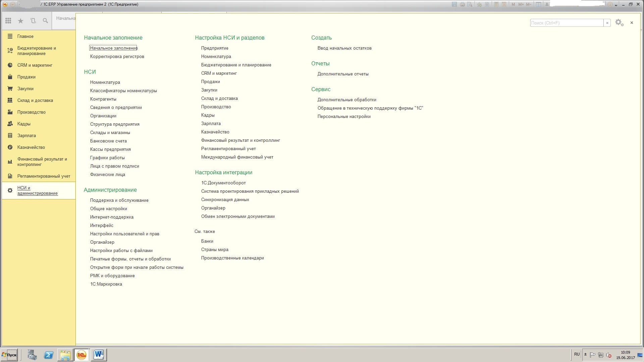Open the 1C main menu round arrow button
The width and height of the screenshot is (644, 362).
click(12, 4)
